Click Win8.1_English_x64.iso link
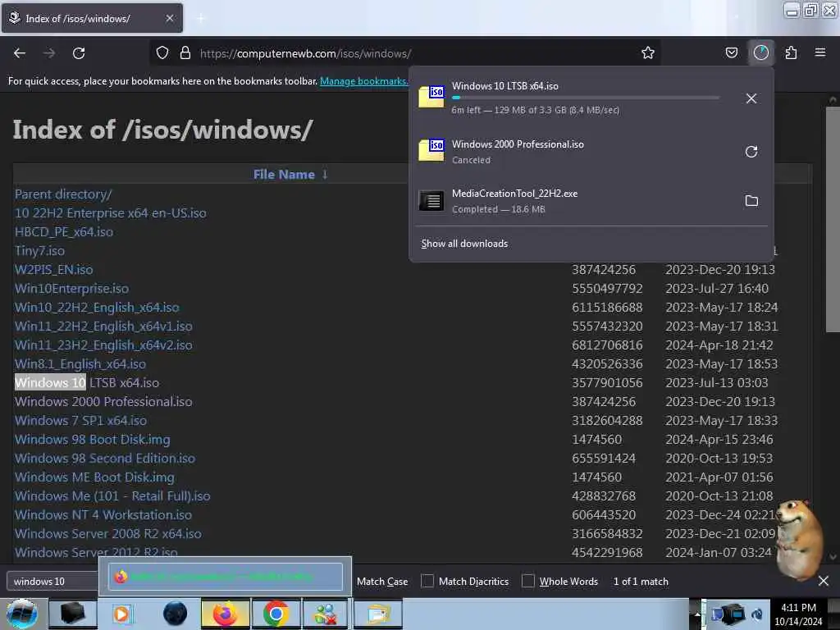Screen dimensions: 840x630 80,363
